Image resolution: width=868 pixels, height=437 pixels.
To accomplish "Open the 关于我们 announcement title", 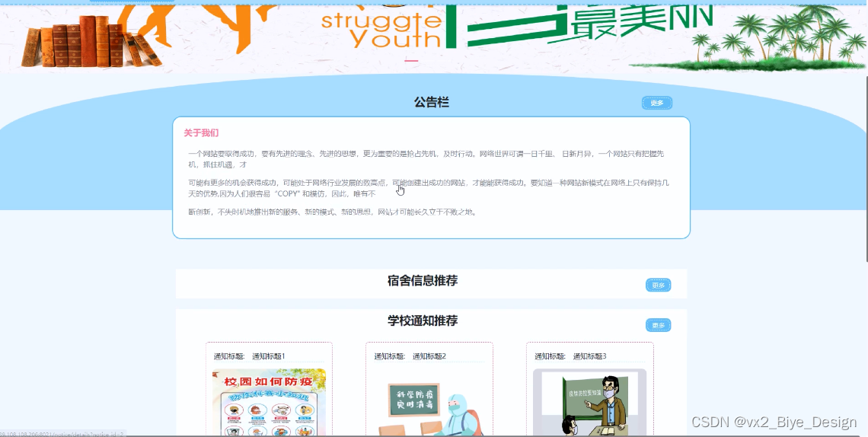I will pyautogui.click(x=202, y=132).
